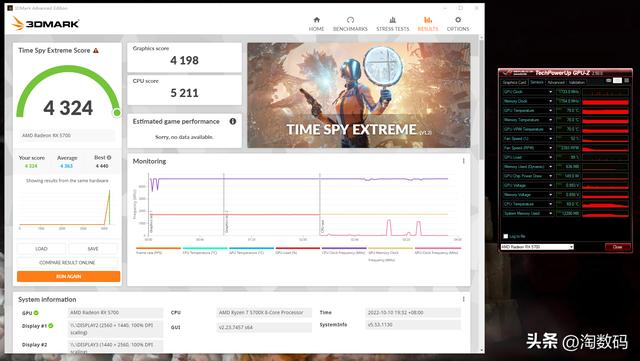
Task: Click COMPARE RESULT ONLINE button
Action: point(67,263)
